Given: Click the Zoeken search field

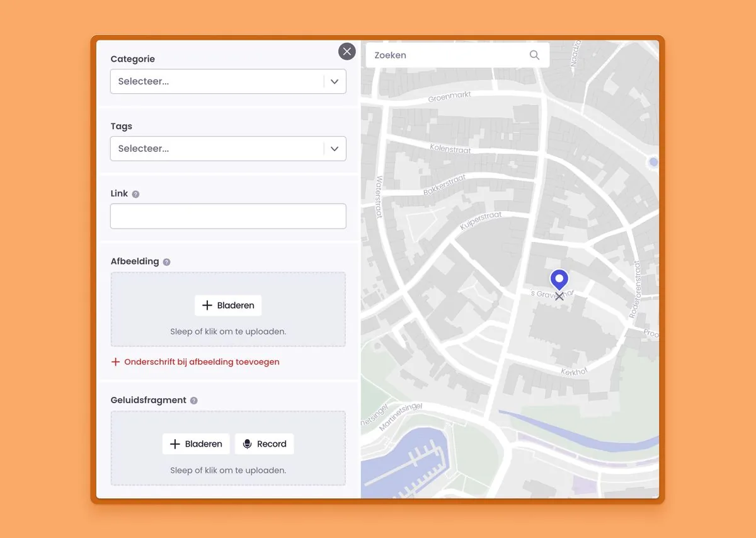Looking at the screenshot, I should [x=441, y=55].
